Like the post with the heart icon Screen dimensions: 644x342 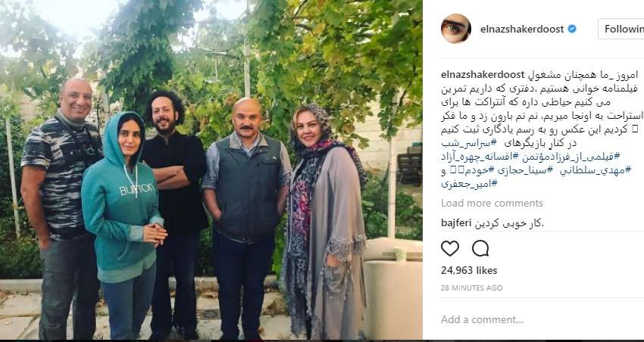coord(450,248)
